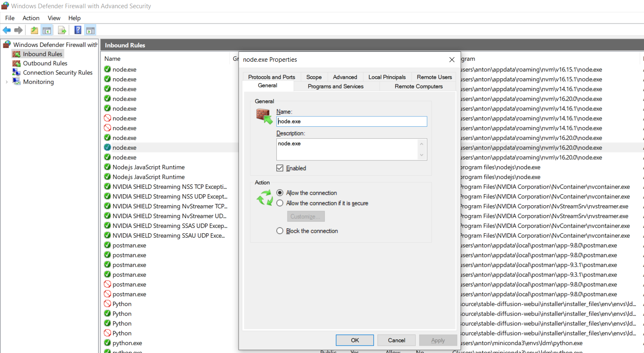Check the Enabled checkbox in node.exe Properties
Screen dimensions: 644x353
(280, 168)
